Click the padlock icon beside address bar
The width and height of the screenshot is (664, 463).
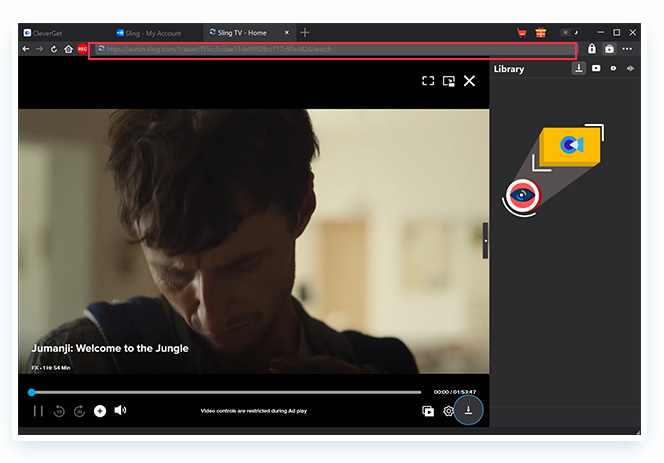pos(592,49)
